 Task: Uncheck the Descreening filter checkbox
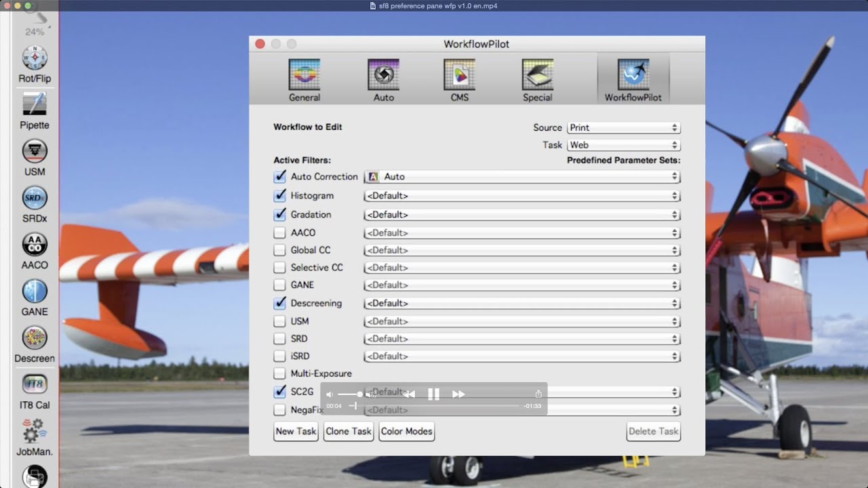coord(279,304)
